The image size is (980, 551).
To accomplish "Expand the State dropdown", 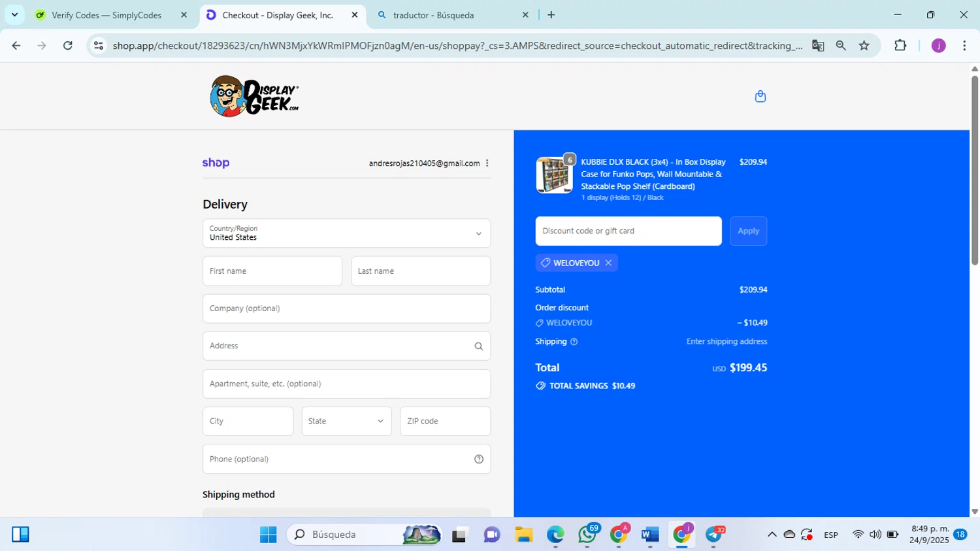I will pos(346,422).
